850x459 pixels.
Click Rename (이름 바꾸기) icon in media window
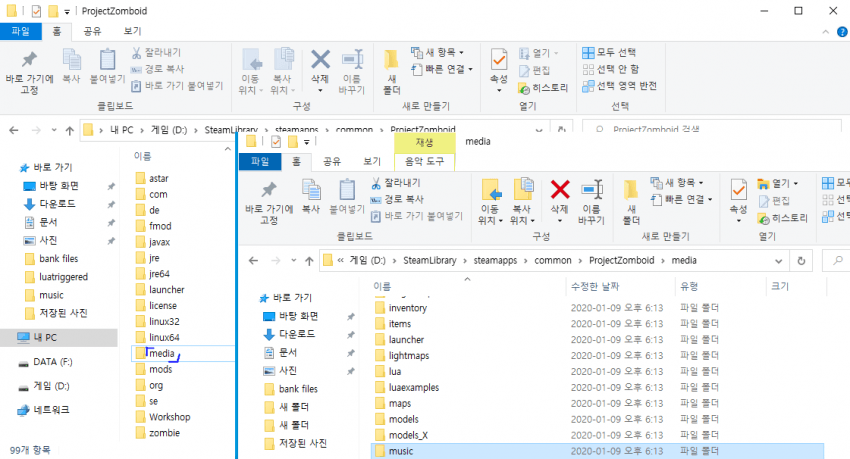591,190
